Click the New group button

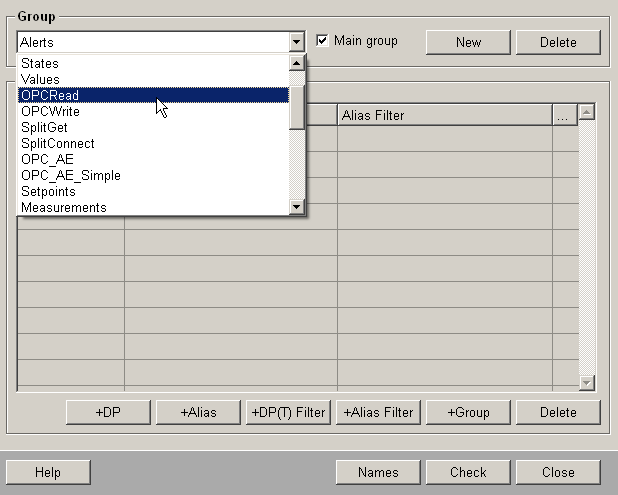468,42
